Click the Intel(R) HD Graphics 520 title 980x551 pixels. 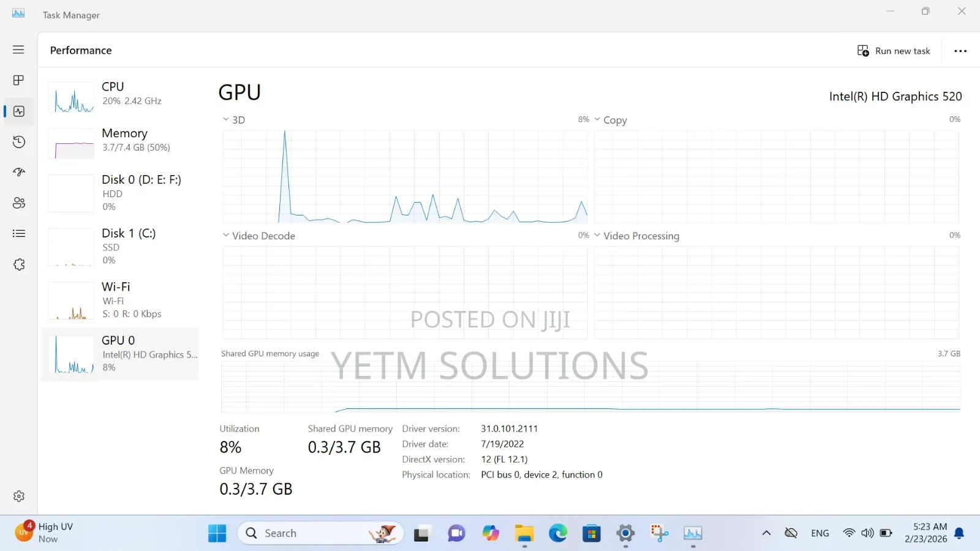coord(895,96)
